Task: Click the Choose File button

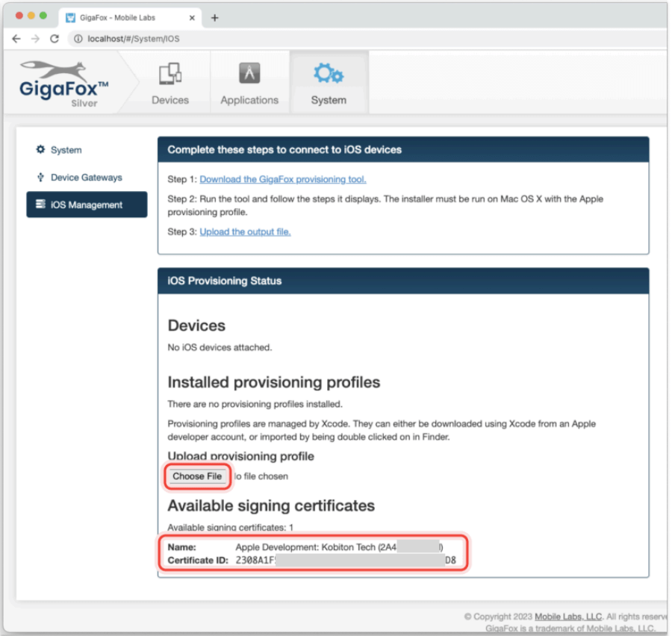Action: [197, 476]
